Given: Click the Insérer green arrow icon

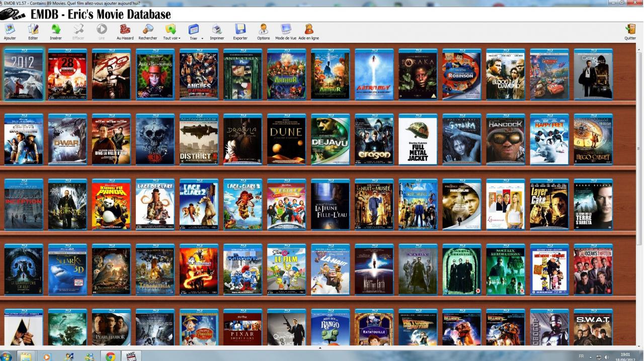Looking at the screenshot, I should 56,29.
